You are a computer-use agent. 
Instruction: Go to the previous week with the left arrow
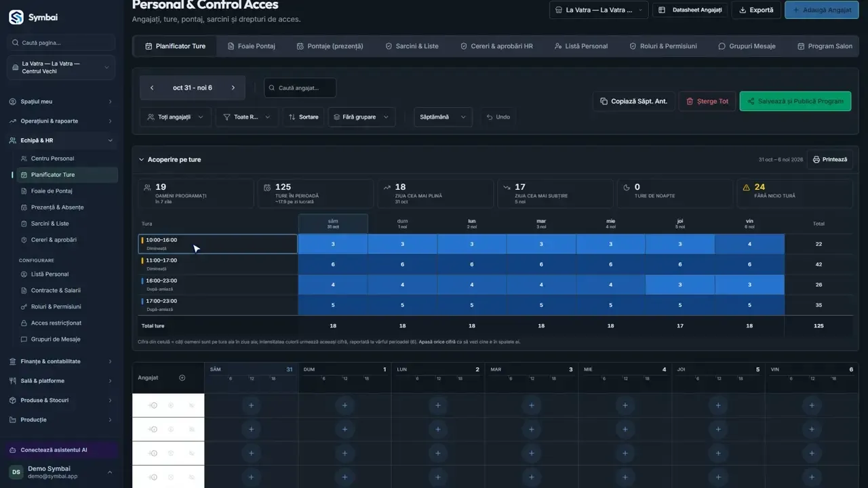pos(152,87)
